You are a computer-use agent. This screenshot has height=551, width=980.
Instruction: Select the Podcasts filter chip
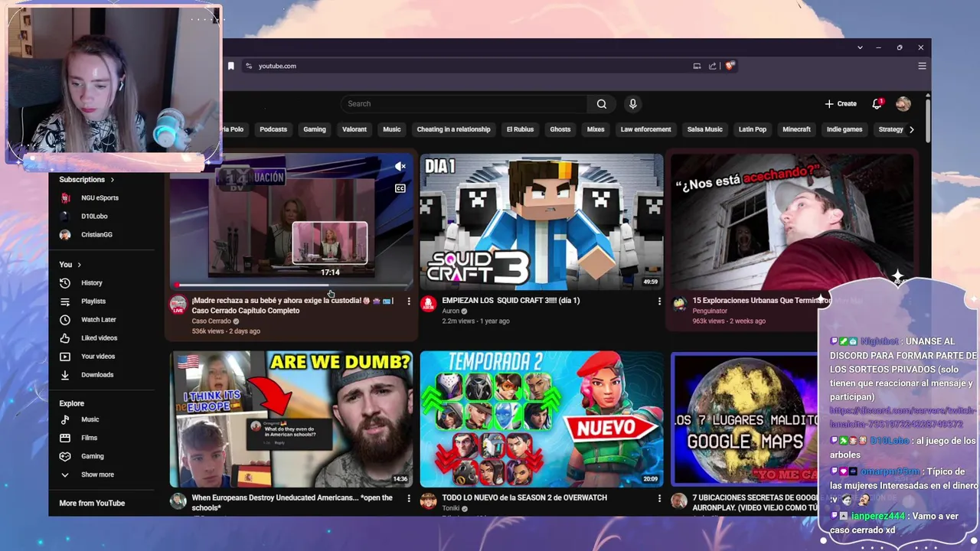point(273,129)
